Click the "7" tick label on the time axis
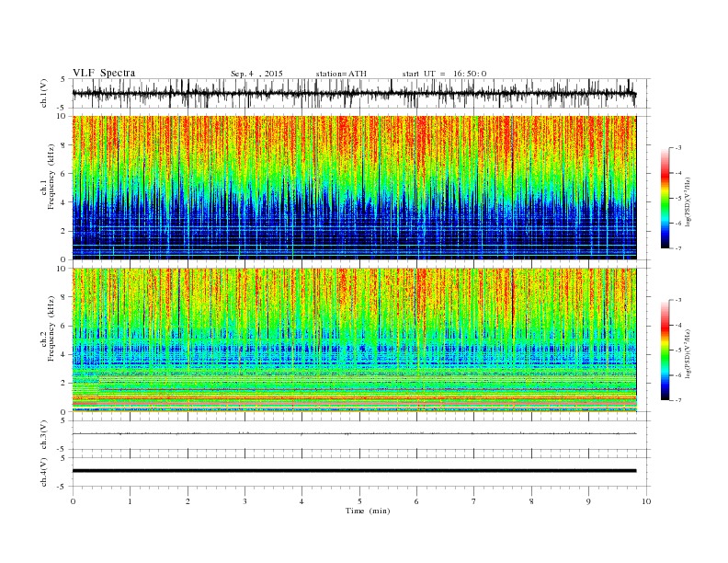The image size is (728, 563). pyautogui.click(x=474, y=501)
